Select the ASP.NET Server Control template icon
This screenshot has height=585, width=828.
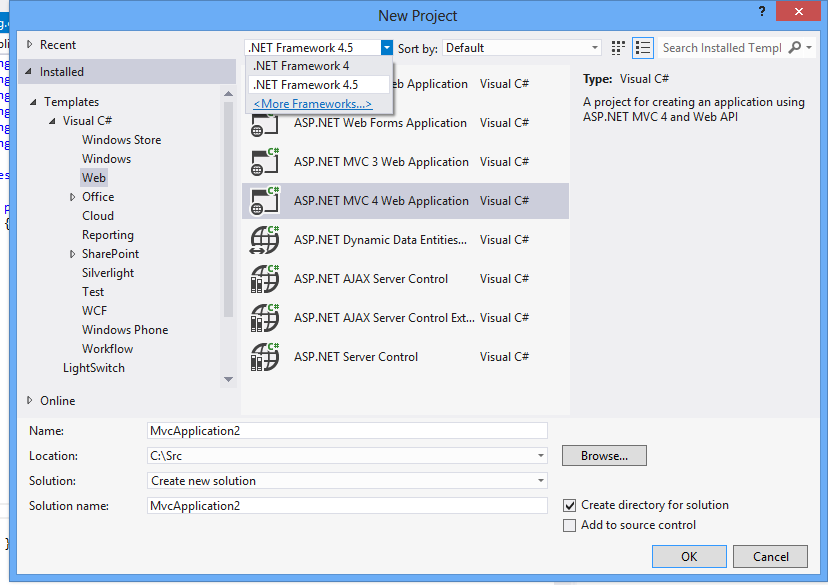pyautogui.click(x=265, y=356)
